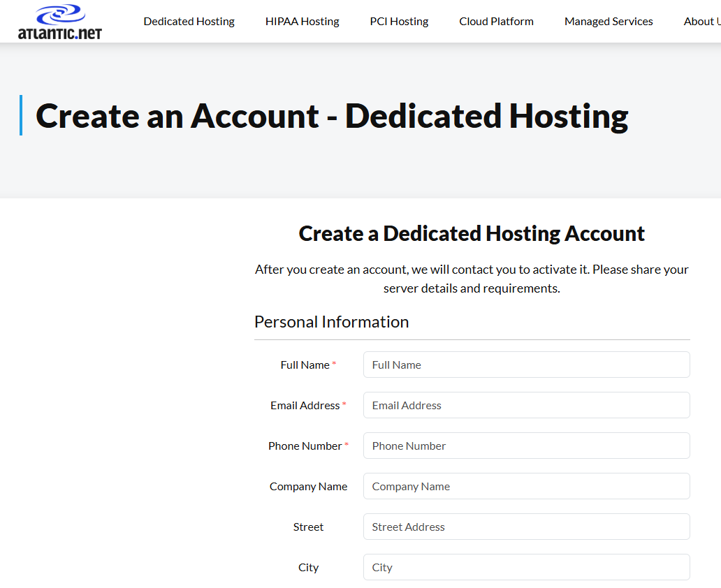Image resolution: width=721 pixels, height=588 pixels.
Task: Focus the Company Name input field
Action: pyautogui.click(x=527, y=486)
